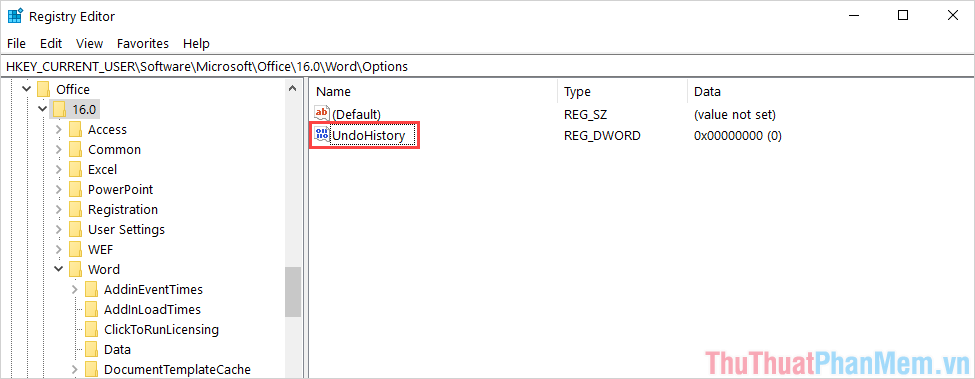Image resolution: width=975 pixels, height=379 pixels.
Task: Open the File menu
Action: tap(16, 43)
